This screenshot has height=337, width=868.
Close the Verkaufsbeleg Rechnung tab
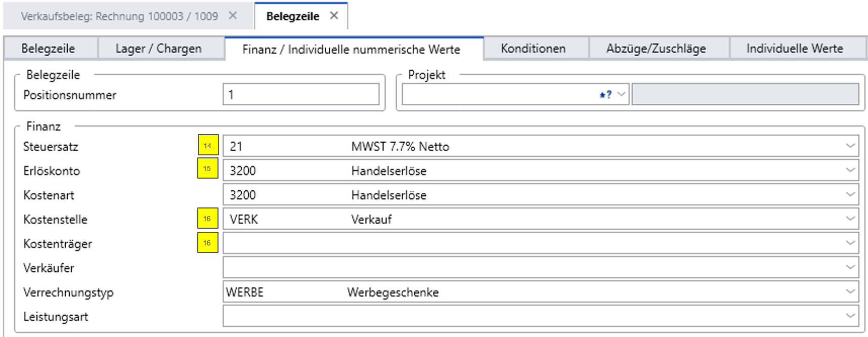[233, 16]
